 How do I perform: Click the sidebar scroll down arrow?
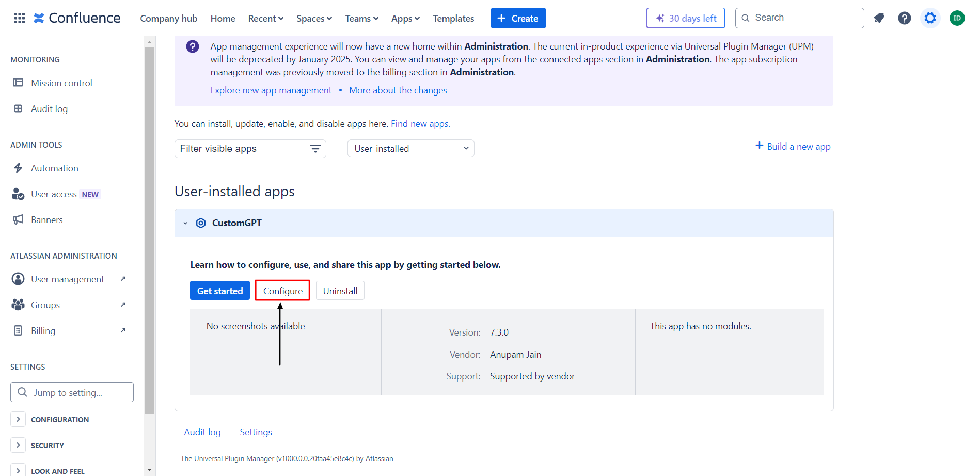coord(150,470)
